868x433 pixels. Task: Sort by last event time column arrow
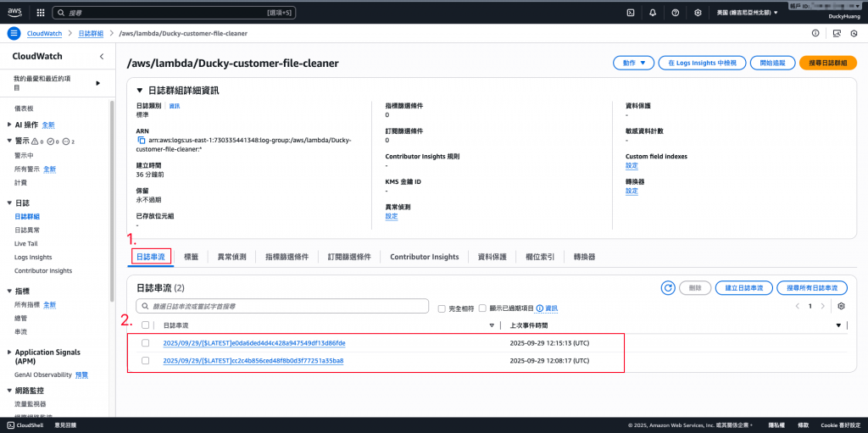[838, 325]
